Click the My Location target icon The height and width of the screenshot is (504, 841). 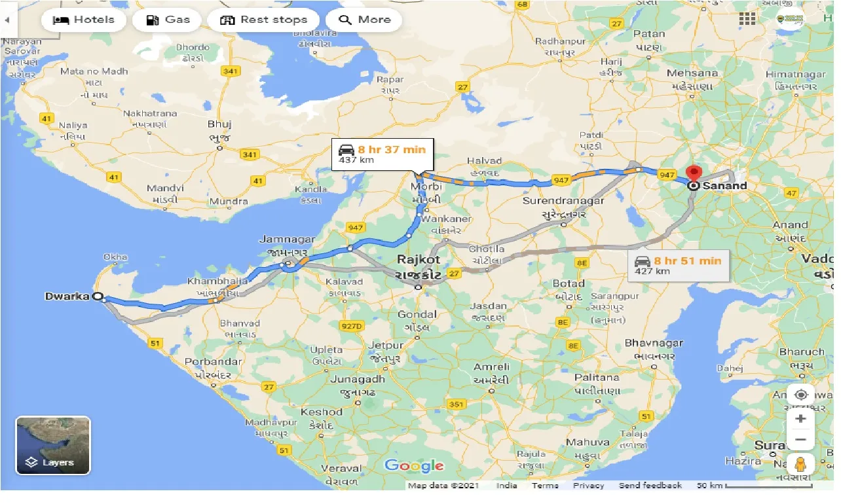[800, 395]
